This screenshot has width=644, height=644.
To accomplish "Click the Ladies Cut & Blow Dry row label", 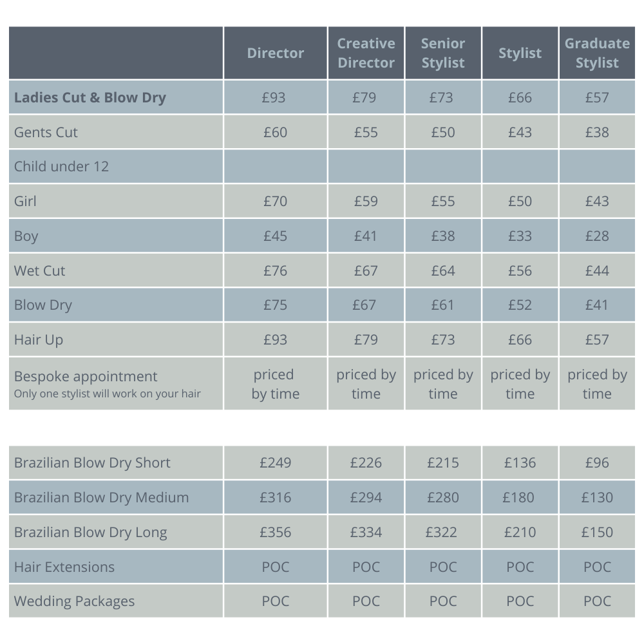I will pos(90,98).
